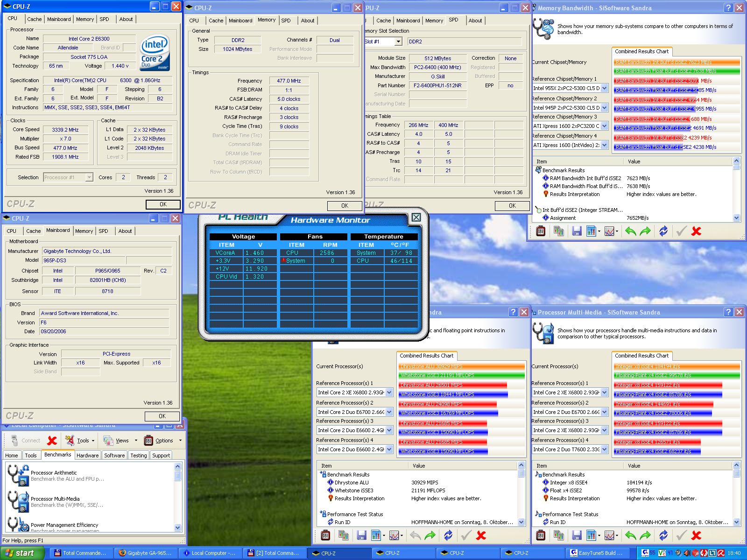Click help question mark in Memory Bandwidth title
Viewport: 747px width, 560px height.
pyautogui.click(x=728, y=7)
